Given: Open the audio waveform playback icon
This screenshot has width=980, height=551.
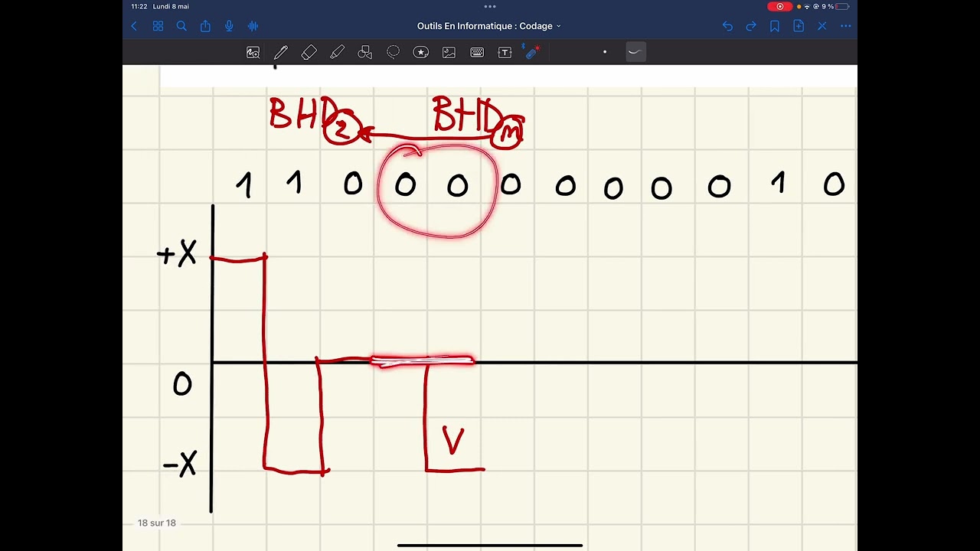Looking at the screenshot, I should point(253,26).
